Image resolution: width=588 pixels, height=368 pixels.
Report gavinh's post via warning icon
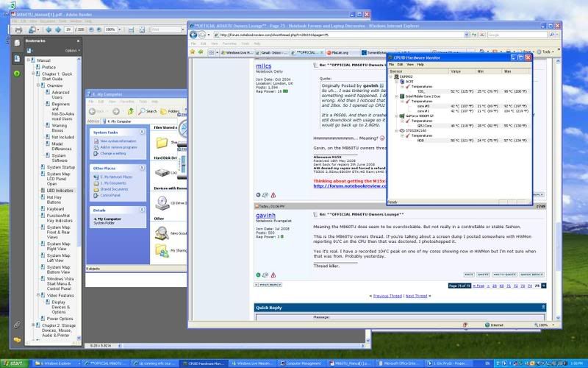tap(273, 275)
